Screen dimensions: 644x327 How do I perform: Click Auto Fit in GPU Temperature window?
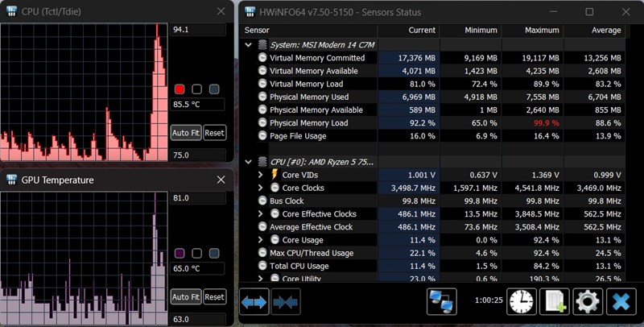point(186,296)
